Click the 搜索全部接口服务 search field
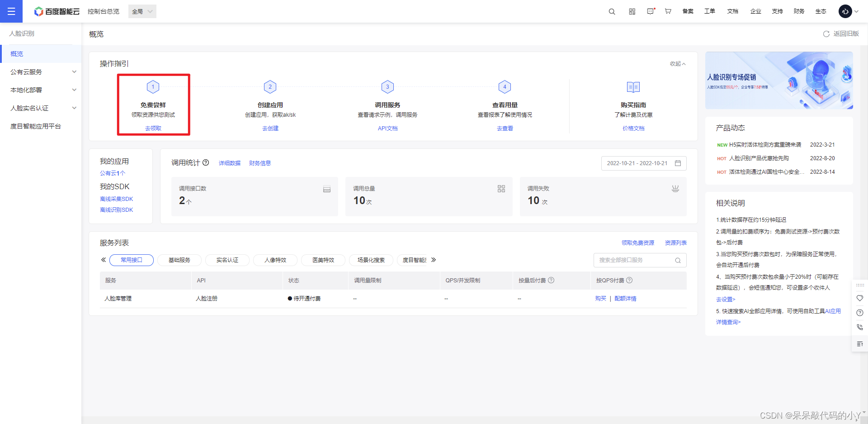The image size is (868, 424). 640,260
